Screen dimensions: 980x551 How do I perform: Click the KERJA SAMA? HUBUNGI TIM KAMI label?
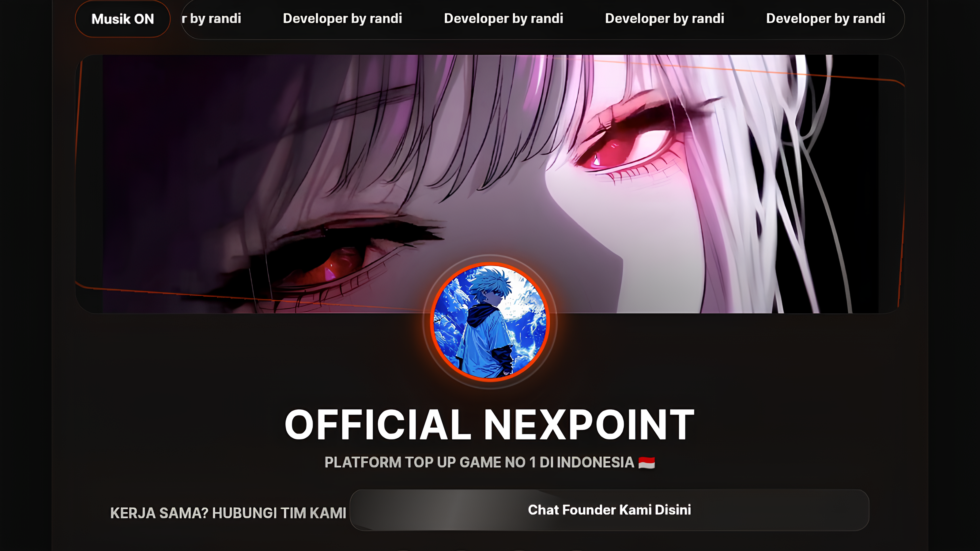click(x=228, y=513)
